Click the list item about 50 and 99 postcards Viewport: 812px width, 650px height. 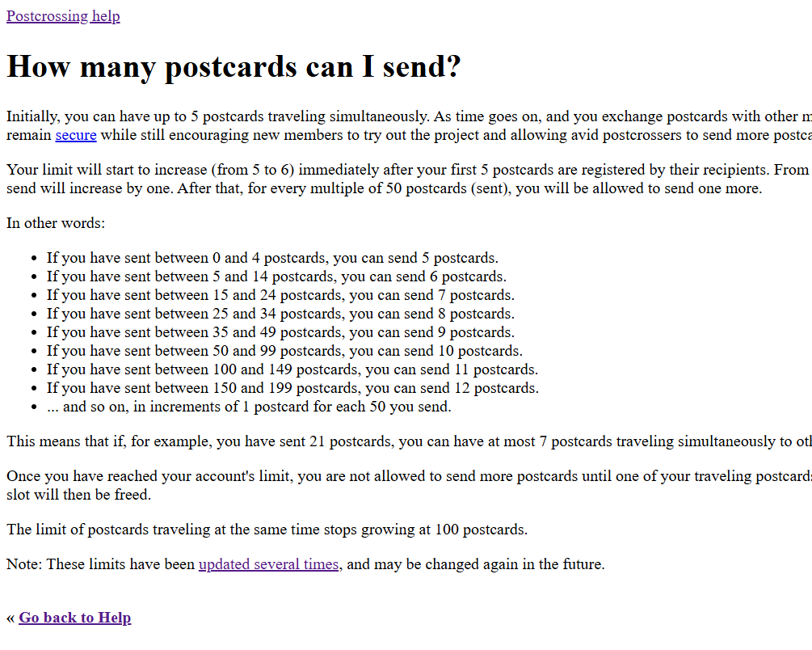284,352
